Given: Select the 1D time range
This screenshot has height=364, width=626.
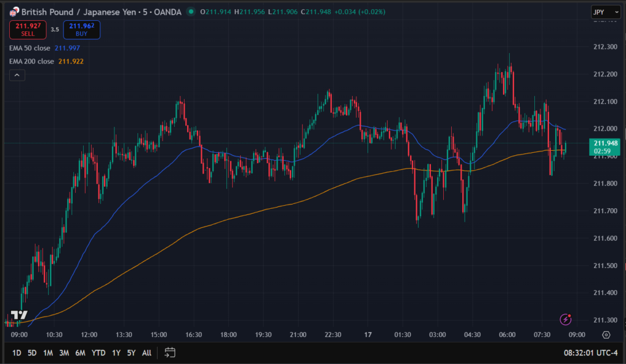Looking at the screenshot, I should tap(17, 353).
